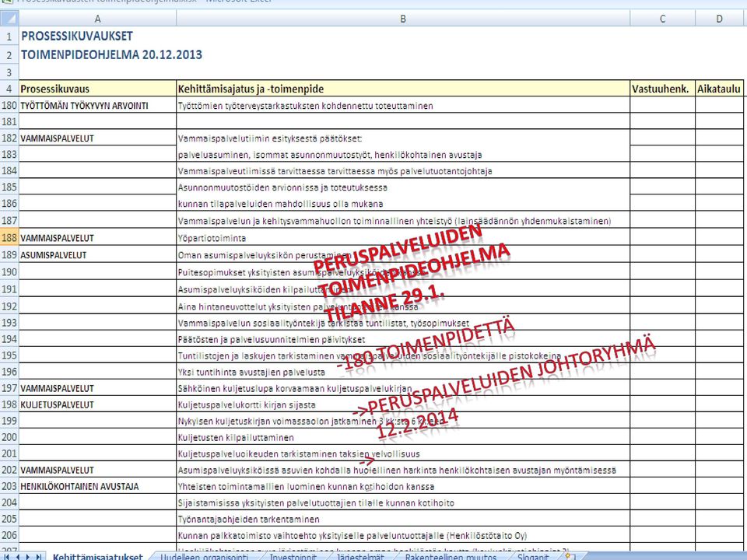Click the ASUMISPALVELUT cell

98,255
